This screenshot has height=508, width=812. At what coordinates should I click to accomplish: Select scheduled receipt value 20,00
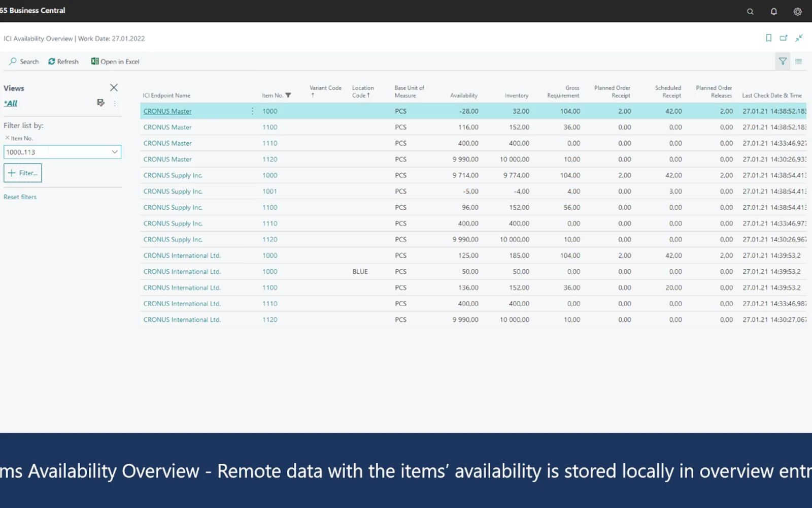click(673, 288)
